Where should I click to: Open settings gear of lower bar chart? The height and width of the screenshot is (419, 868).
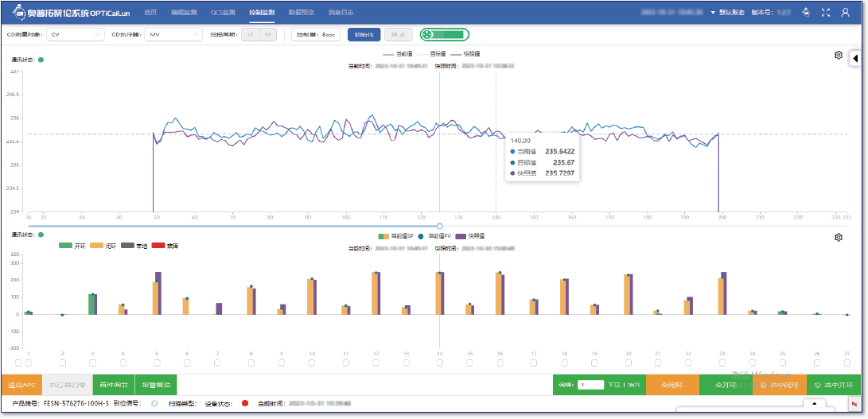click(838, 237)
